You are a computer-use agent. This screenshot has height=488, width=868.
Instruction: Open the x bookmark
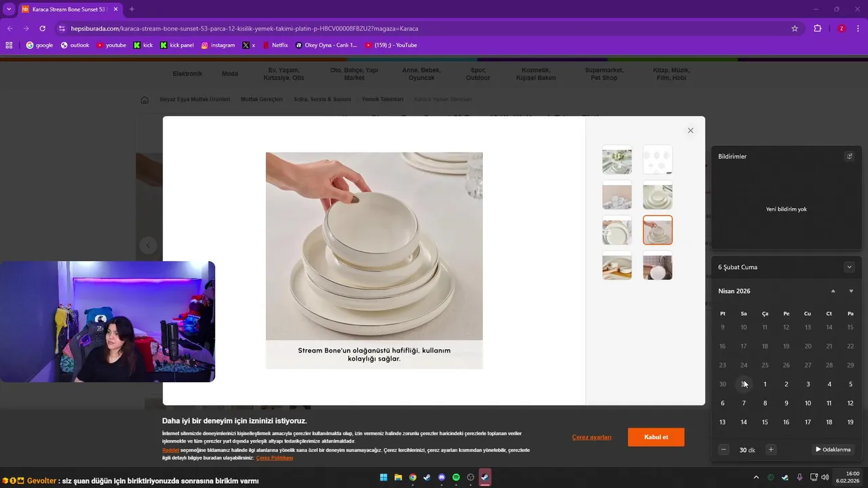click(249, 45)
